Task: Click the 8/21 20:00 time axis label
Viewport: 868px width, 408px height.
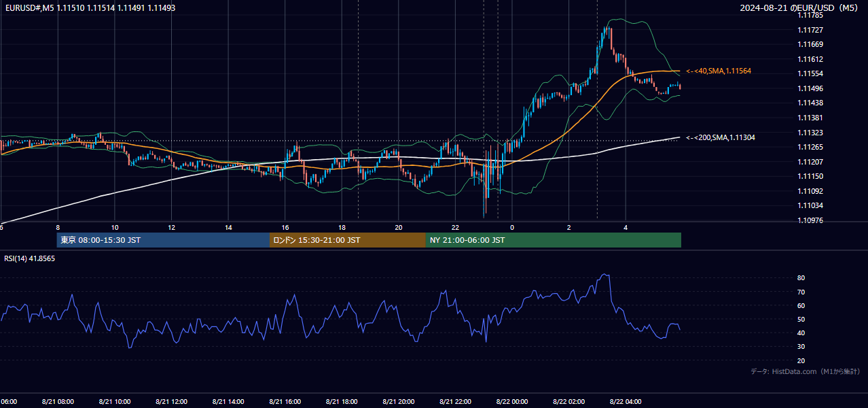Action: click(x=399, y=402)
